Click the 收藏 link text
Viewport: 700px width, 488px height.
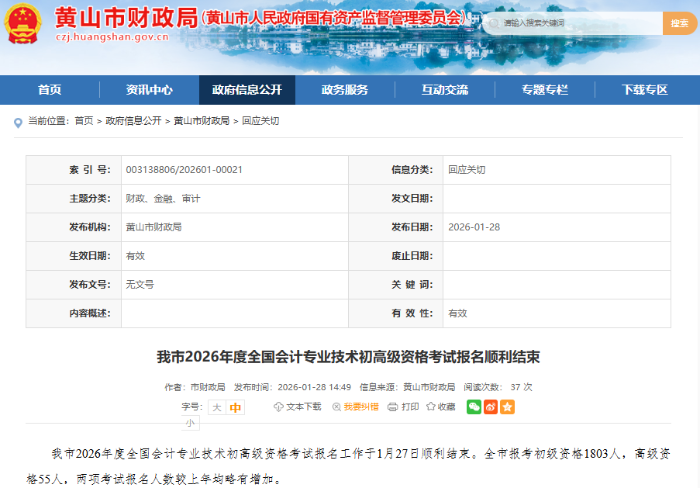[446, 407]
